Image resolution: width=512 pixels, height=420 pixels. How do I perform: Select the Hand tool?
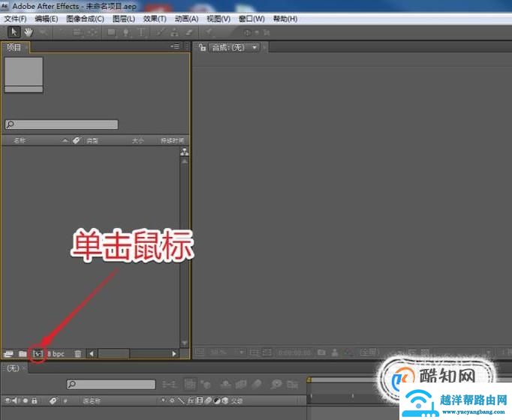(x=29, y=32)
